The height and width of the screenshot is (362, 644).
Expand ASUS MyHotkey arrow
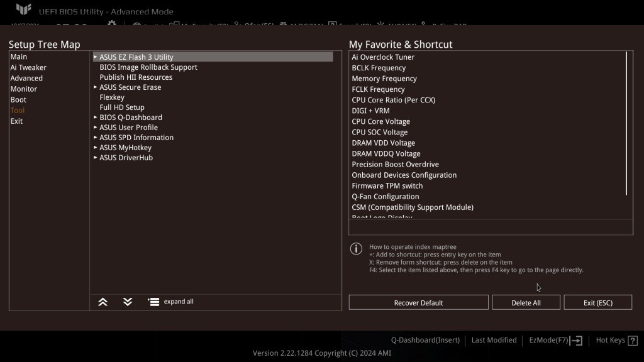point(96,147)
